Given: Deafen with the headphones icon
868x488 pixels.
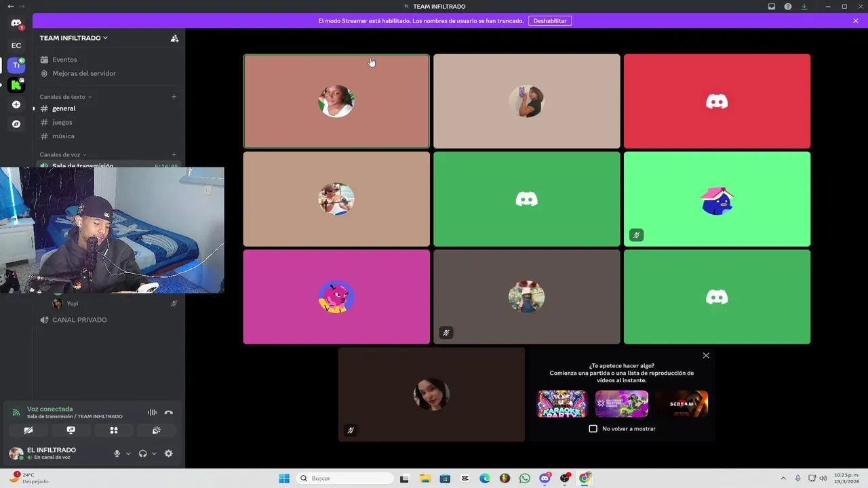Looking at the screenshot, I should point(142,453).
